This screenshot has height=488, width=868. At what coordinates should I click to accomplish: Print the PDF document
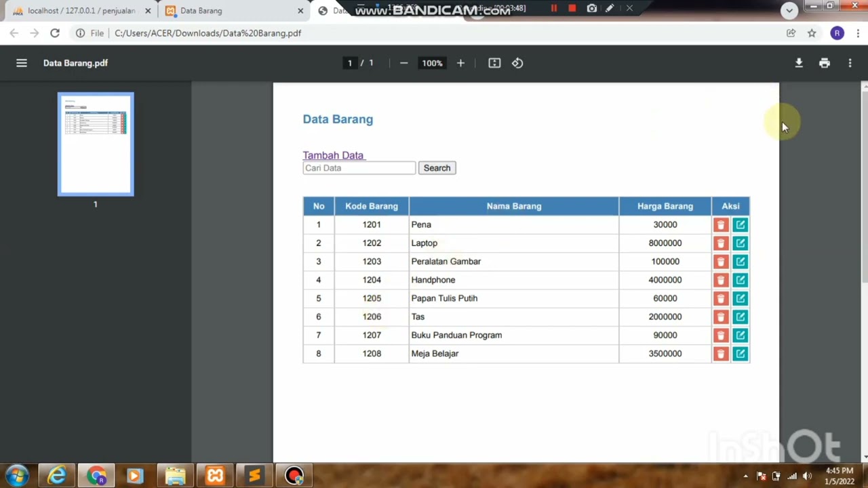(825, 63)
